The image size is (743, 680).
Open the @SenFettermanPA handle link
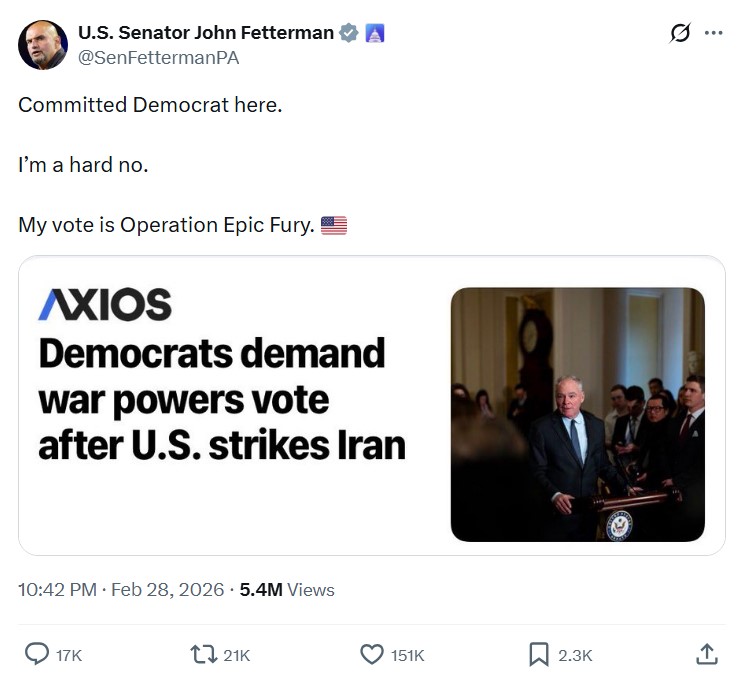pos(158,58)
